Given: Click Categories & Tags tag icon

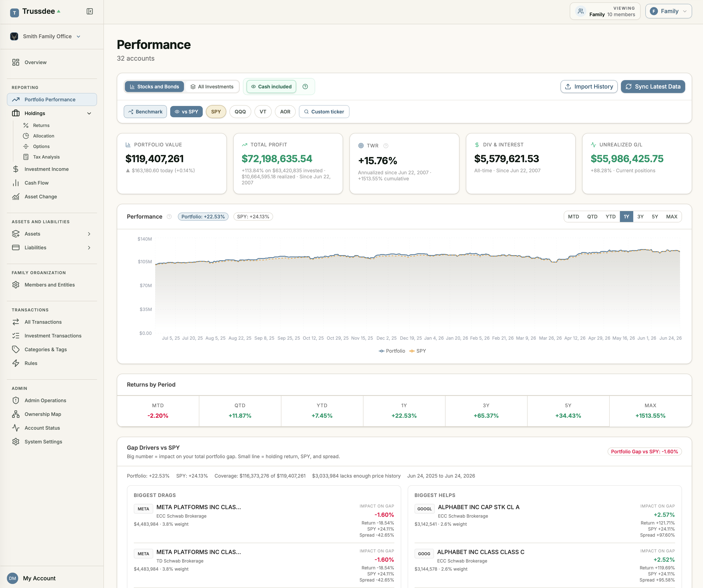Looking at the screenshot, I should (16, 349).
